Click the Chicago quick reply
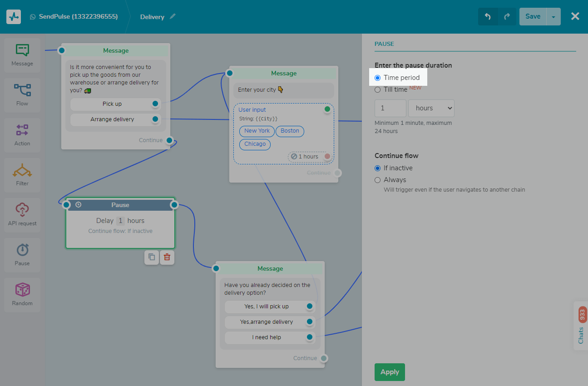 tap(255, 144)
